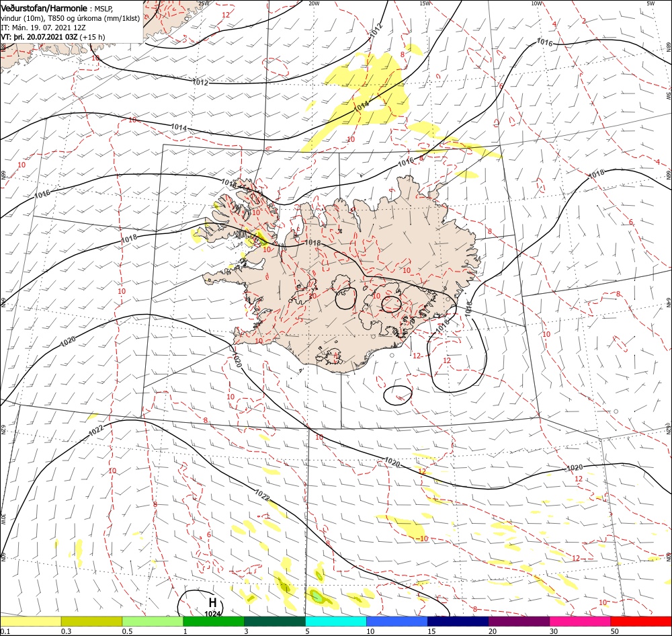Pick the red 50+ legend swatch

[x=641, y=621]
